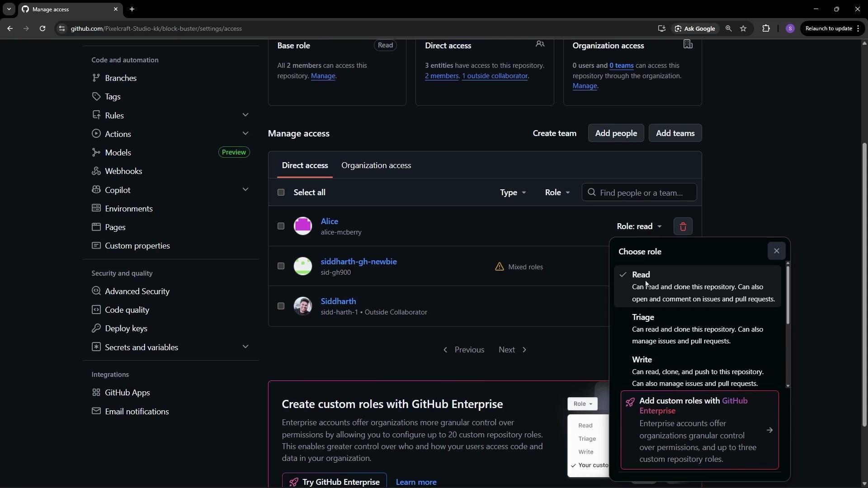Click the Mixed roles warning icon

tap(499, 267)
